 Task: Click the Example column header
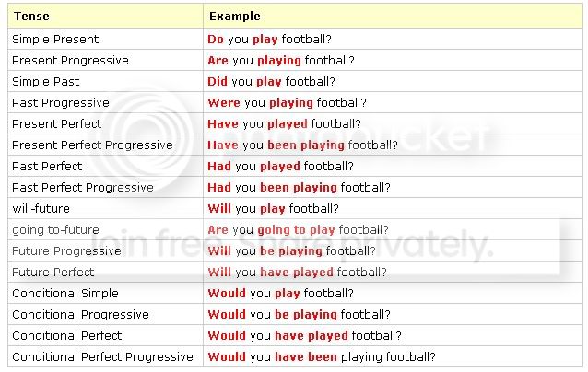point(235,16)
